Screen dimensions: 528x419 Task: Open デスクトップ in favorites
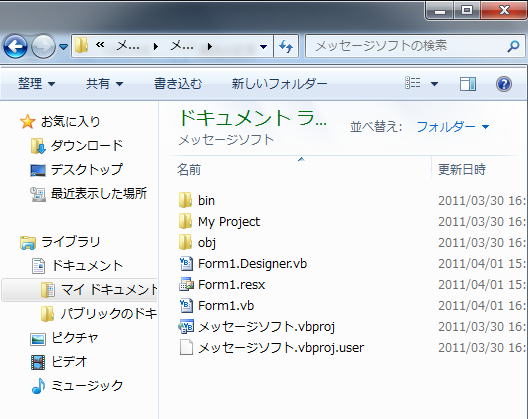pyautogui.click(x=87, y=169)
